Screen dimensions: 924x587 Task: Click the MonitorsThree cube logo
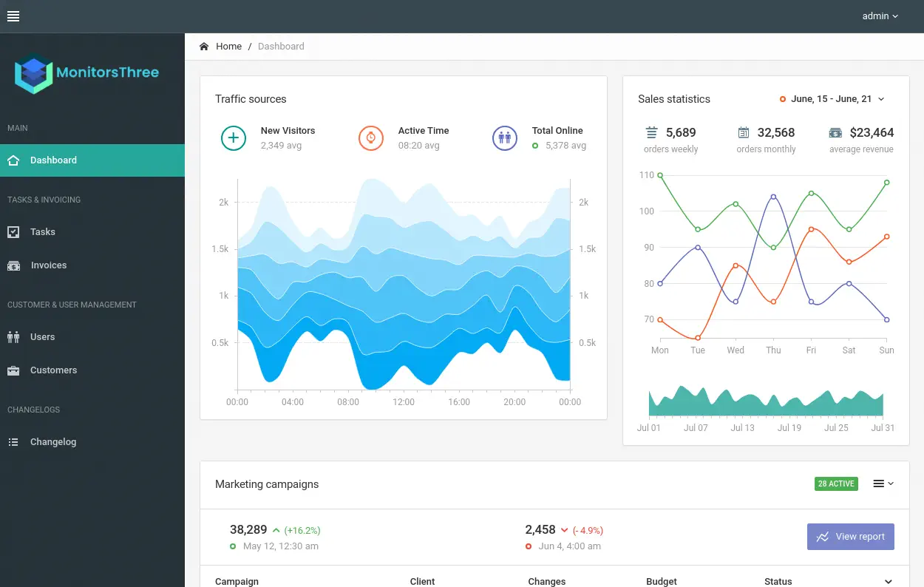[34, 73]
